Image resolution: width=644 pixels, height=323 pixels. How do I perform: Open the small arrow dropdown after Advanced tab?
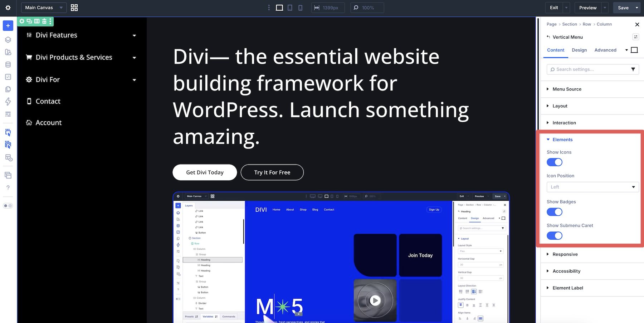coord(626,50)
